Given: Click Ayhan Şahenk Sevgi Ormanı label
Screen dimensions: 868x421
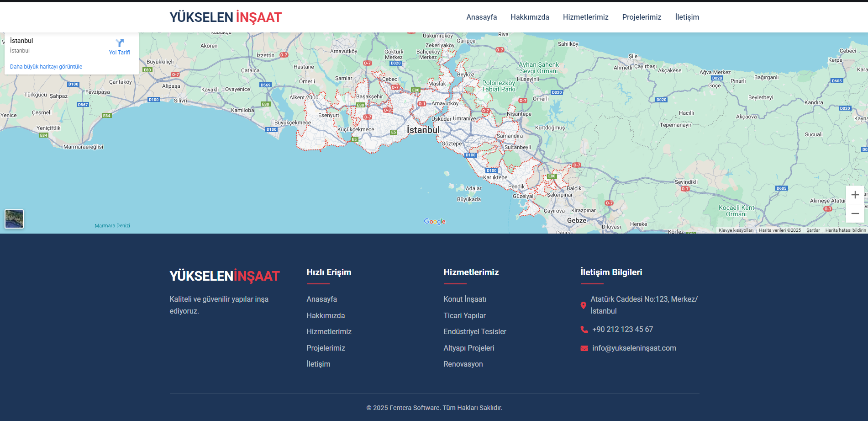Looking at the screenshot, I should (539, 68).
